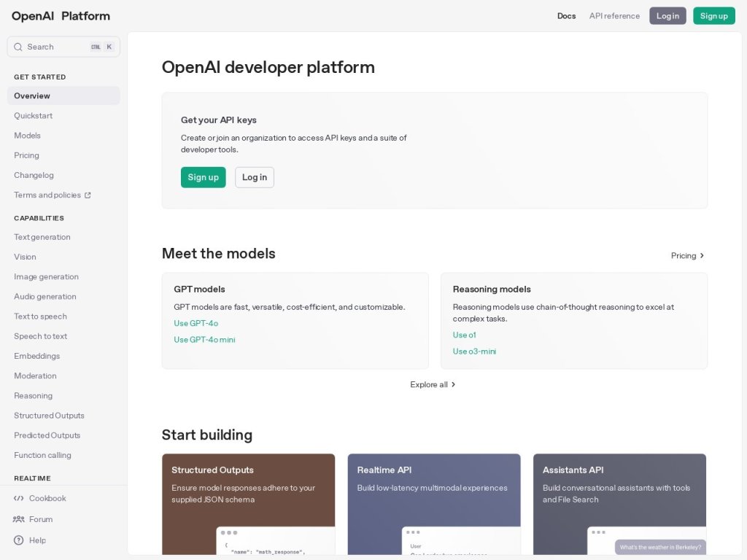Click the Help question mark icon

click(18, 540)
